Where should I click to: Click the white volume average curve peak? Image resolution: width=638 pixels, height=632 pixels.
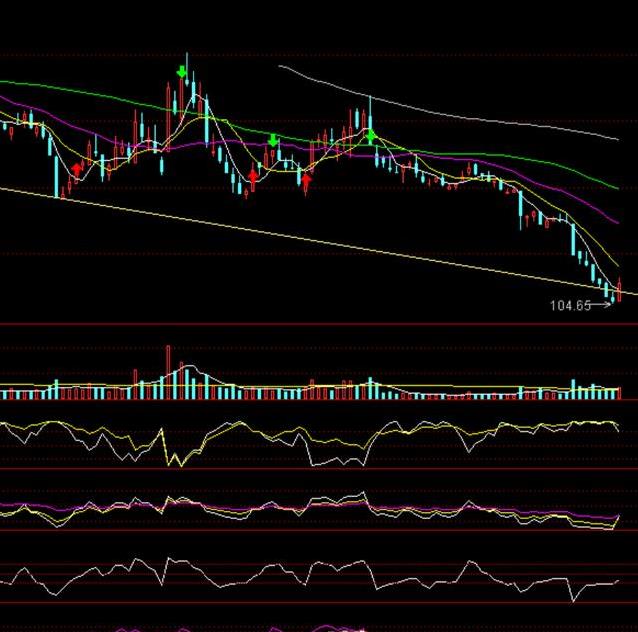click(187, 368)
